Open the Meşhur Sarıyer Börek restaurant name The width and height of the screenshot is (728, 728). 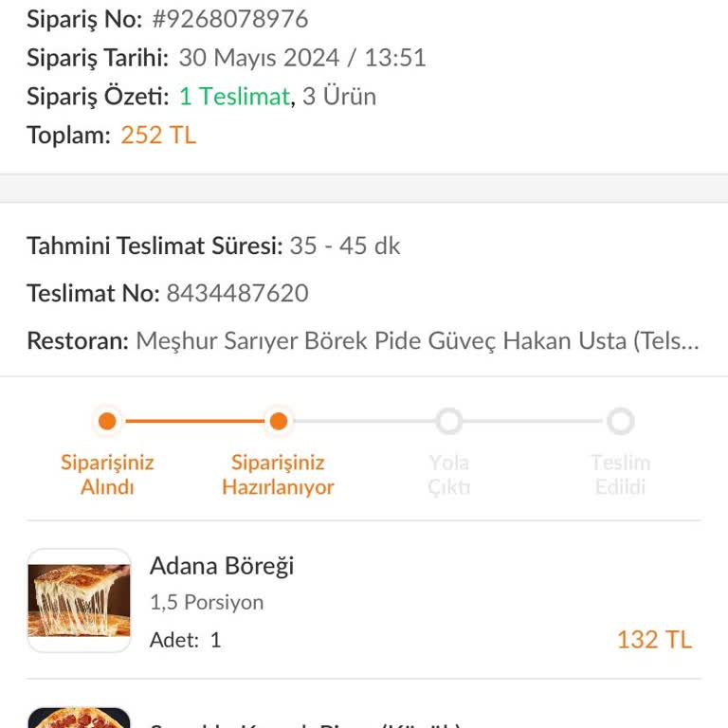[x=417, y=341]
